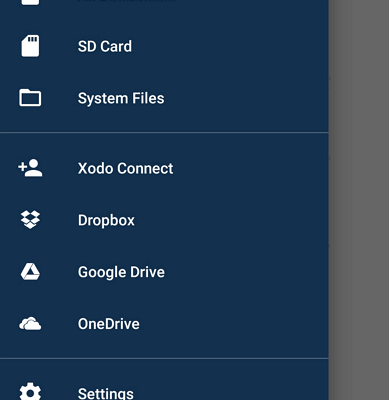Click the OneDrive cloud icon

pos(30,324)
